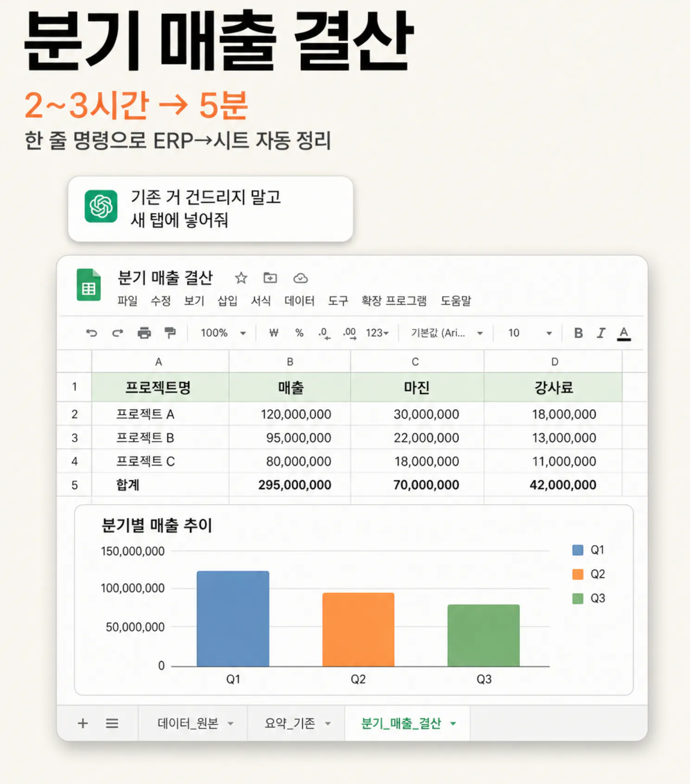Click the chart title 분기별 매출 추이

pyautogui.click(x=157, y=525)
